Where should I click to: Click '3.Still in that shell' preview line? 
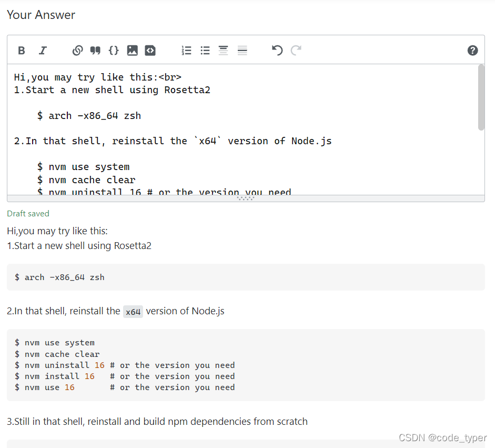157,422
